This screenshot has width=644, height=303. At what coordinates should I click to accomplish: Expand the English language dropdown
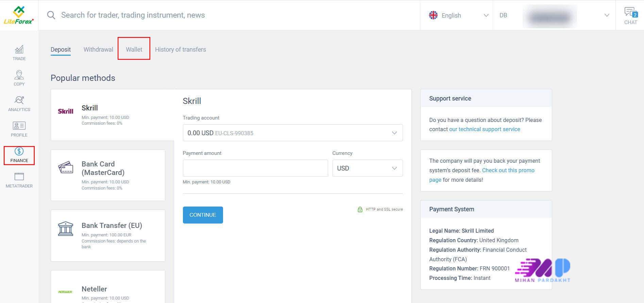458,15
